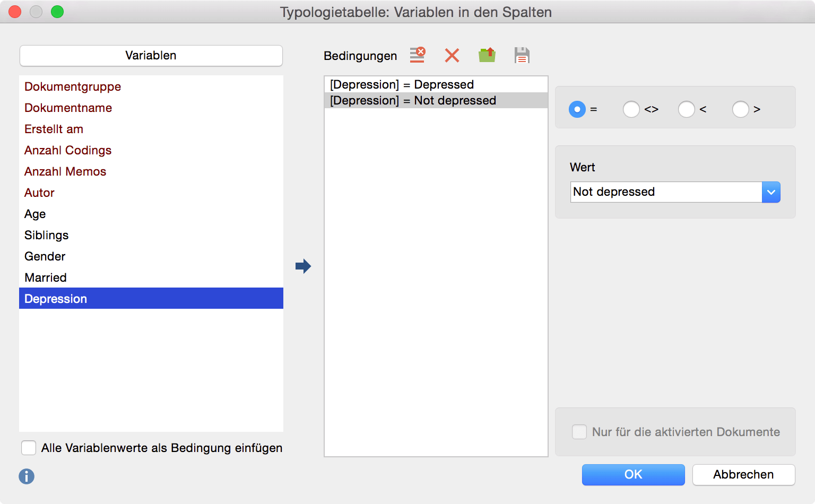Choose the greater-than operator radio button
Screen dimensions: 815x504
[741, 109]
